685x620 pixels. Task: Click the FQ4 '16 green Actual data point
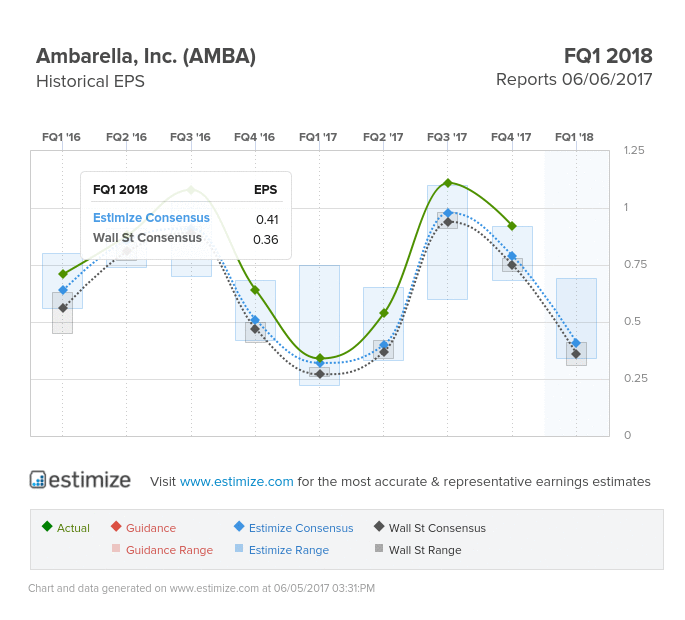tap(255, 290)
